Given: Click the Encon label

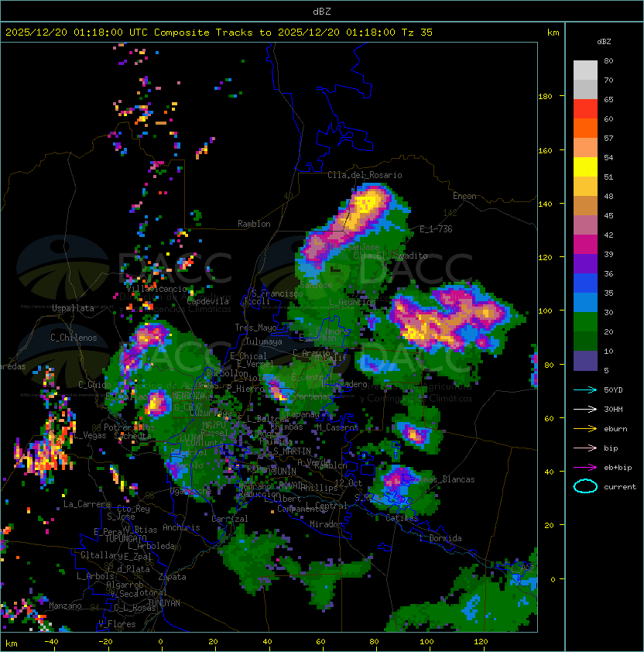Looking at the screenshot, I should tap(464, 196).
